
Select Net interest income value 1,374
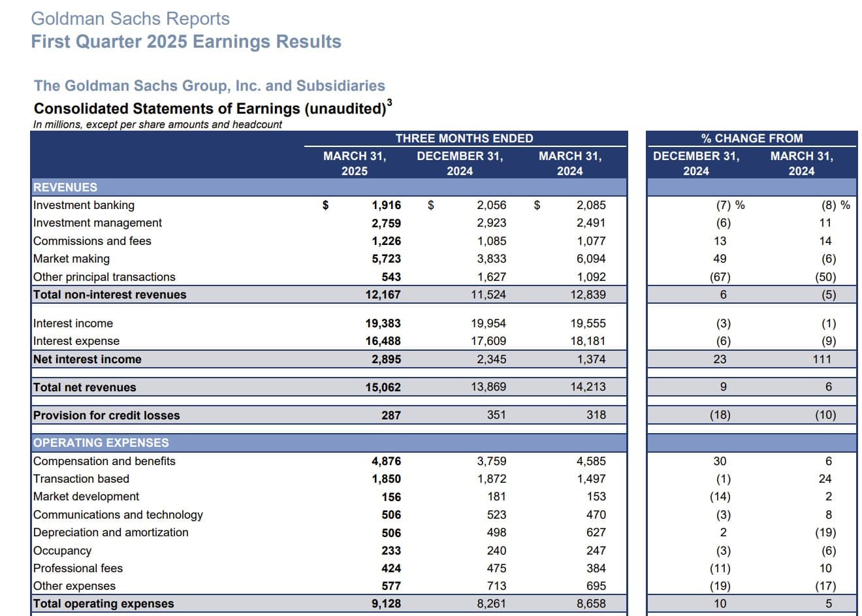click(591, 359)
